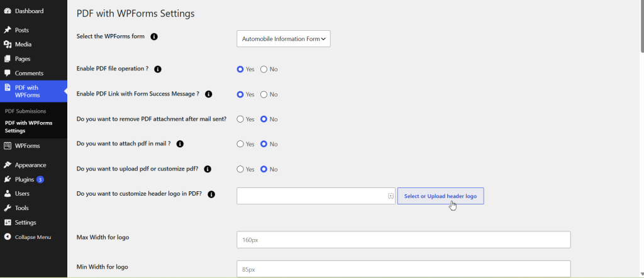
Task: Click info icon beside Enable PDF Link question
Action: pyautogui.click(x=209, y=94)
